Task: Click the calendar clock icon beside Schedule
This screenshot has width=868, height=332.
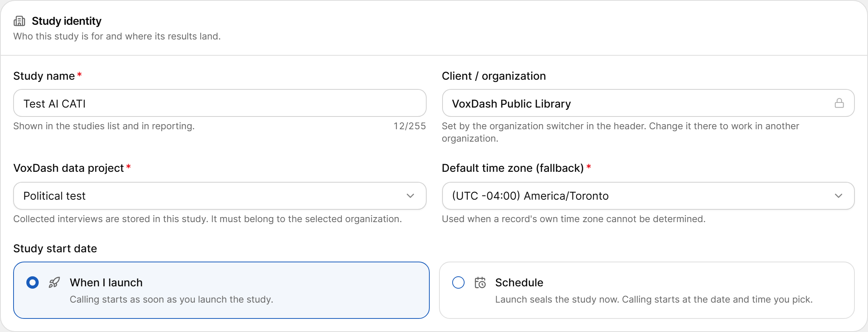Action: (480, 282)
